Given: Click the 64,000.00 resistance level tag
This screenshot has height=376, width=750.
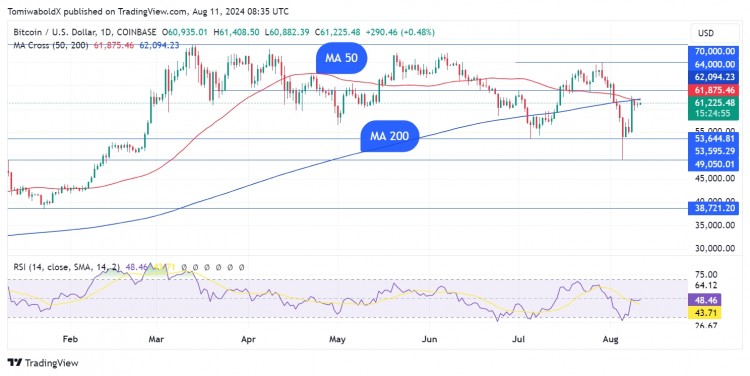Looking at the screenshot, I should [x=713, y=64].
